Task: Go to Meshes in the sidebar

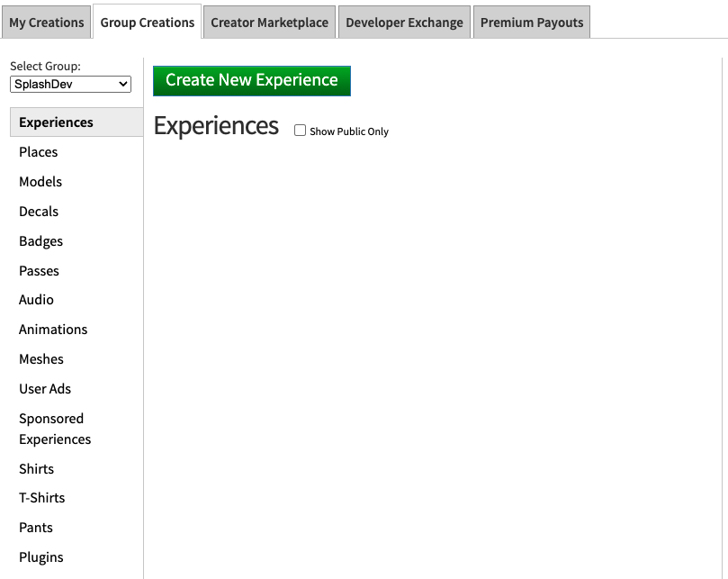Action: pyautogui.click(x=41, y=359)
